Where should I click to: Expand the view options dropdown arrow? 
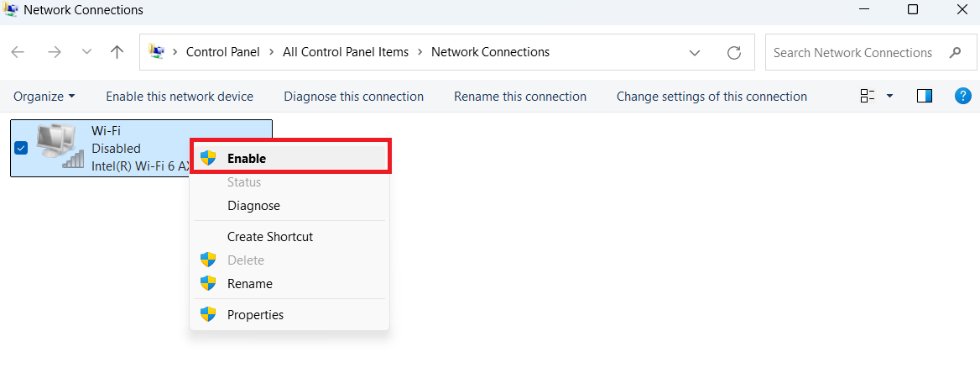coord(889,96)
